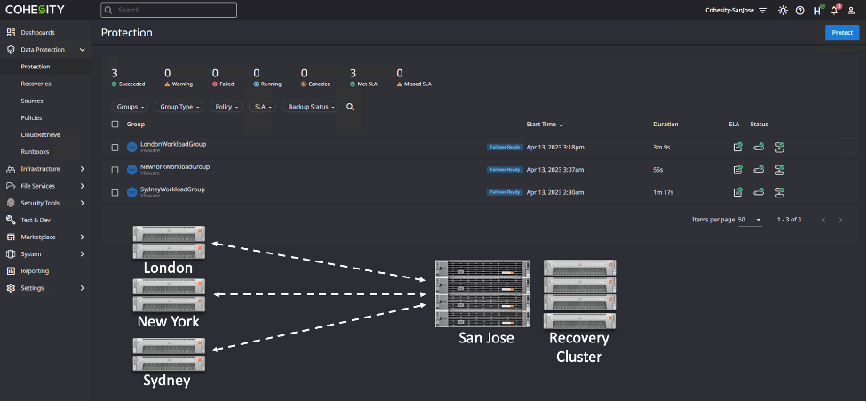Toggle the light/dark theme sun icon
The image size is (868, 402).
click(783, 11)
